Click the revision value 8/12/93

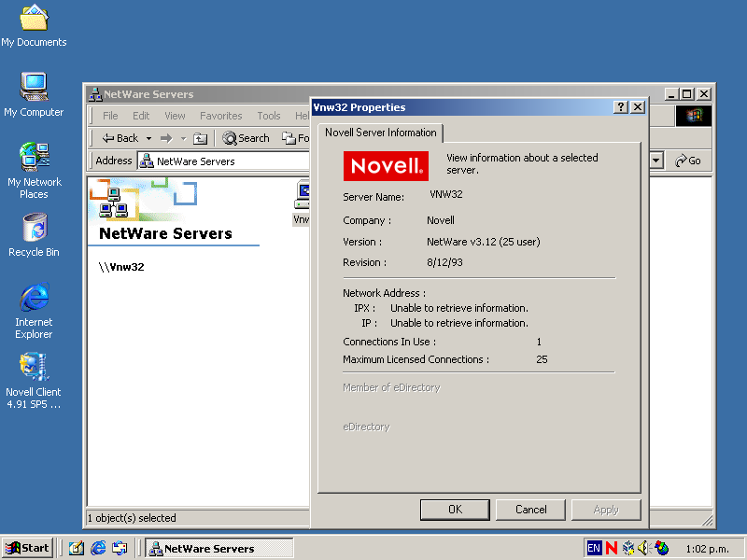(x=444, y=262)
